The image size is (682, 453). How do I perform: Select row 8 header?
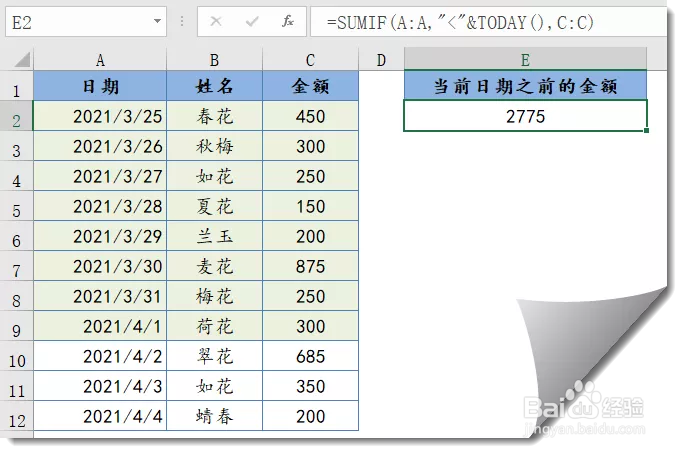coord(17,296)
